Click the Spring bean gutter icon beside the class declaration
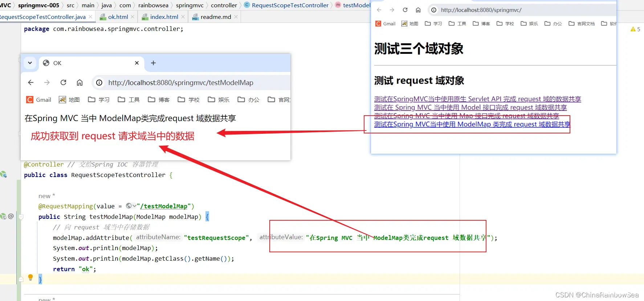 [x=4, y=174]
